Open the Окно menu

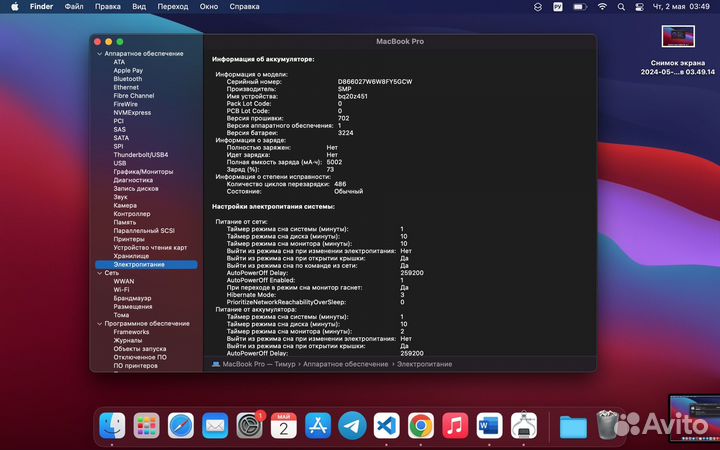(x=208, y=6)
